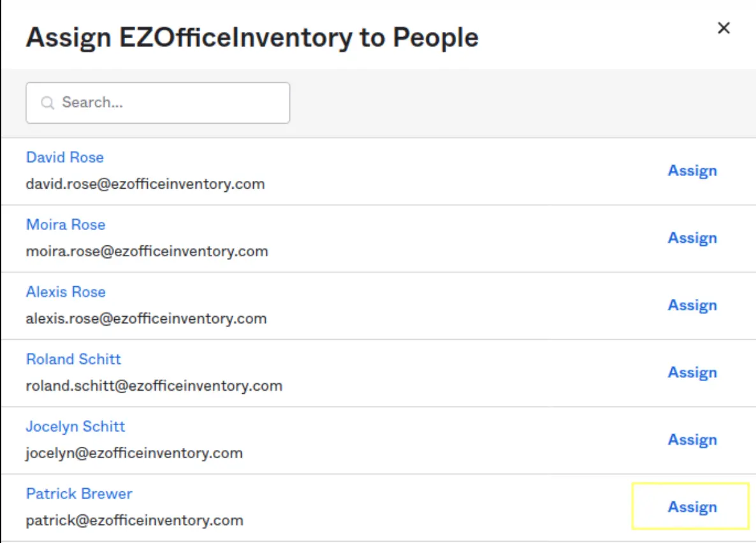
Task: Open Alexis Rose's profile link
Action: click(66, 292)
